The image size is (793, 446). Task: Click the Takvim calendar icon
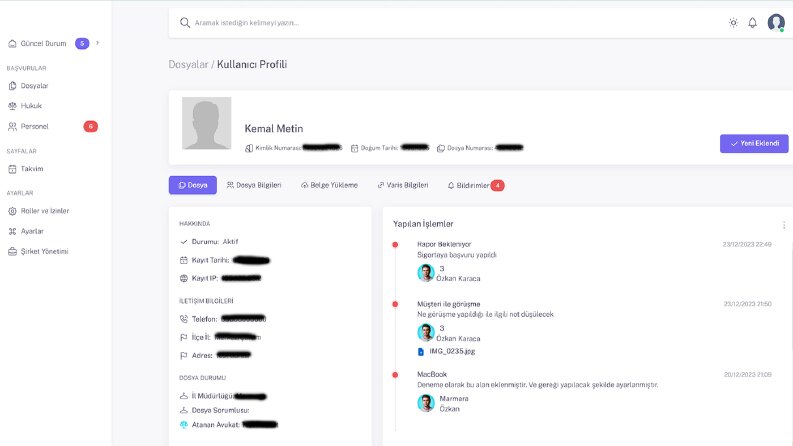[12, 169]
